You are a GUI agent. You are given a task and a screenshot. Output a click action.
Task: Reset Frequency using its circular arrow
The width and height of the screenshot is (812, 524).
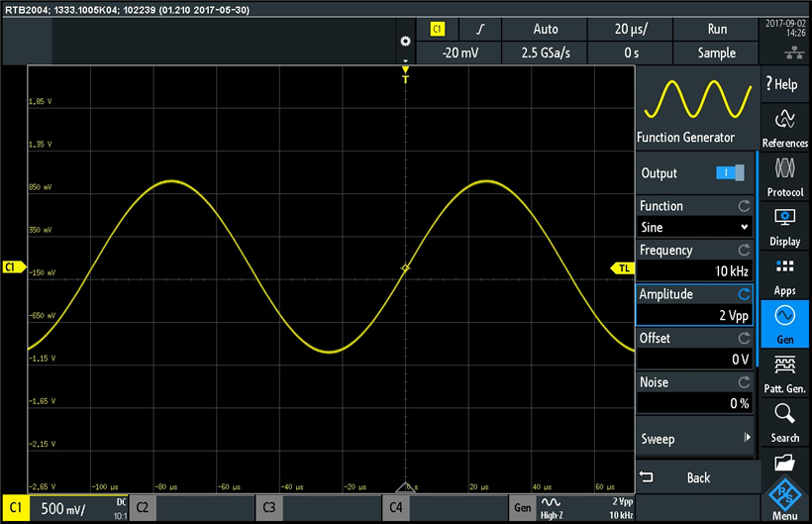tap(744, 250)
